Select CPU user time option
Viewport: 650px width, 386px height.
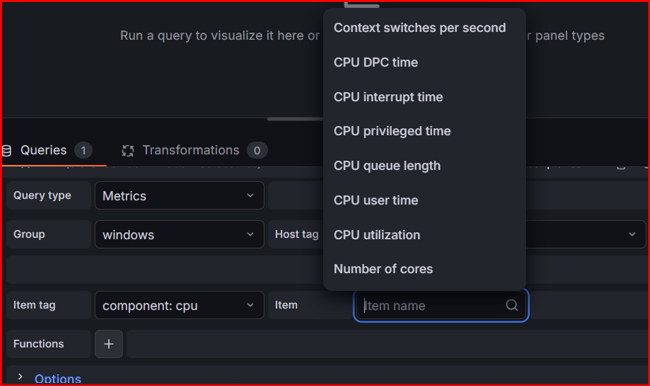point(424,200)
